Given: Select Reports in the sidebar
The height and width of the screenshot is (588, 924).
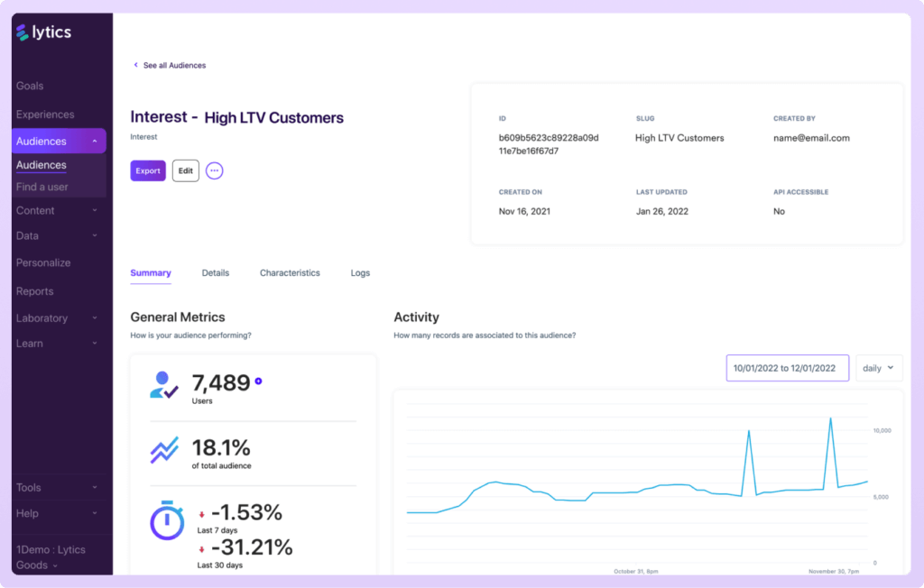Looking at the screenshot, I should 34,290.
